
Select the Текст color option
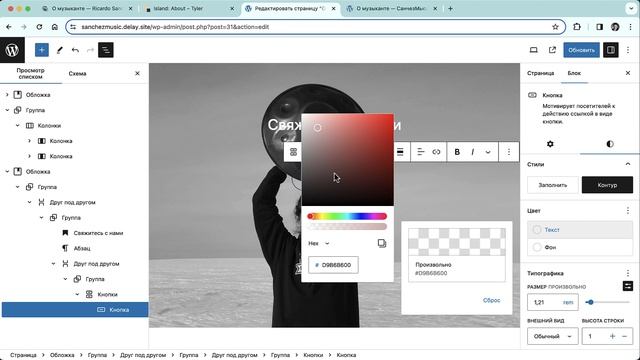580,230
